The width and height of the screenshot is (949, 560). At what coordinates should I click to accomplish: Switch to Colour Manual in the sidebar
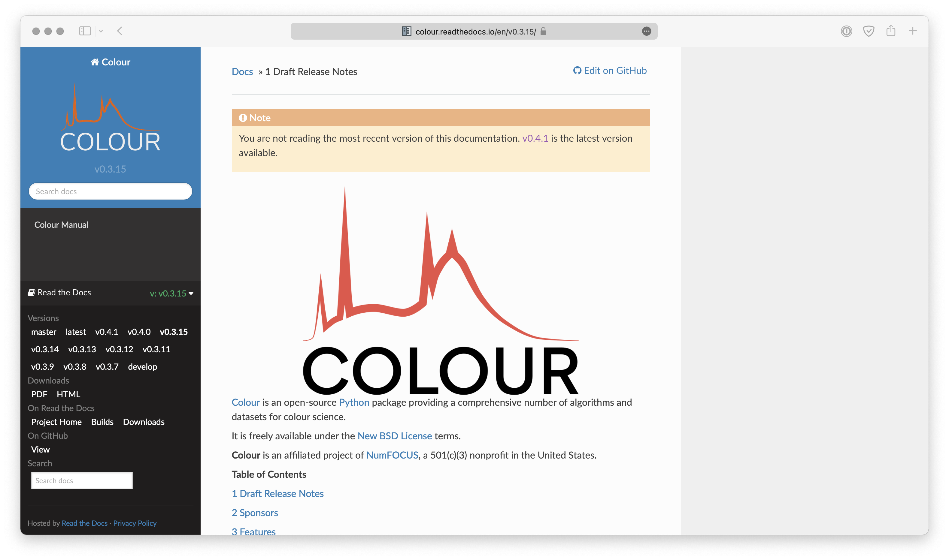(x=61, y=224)
